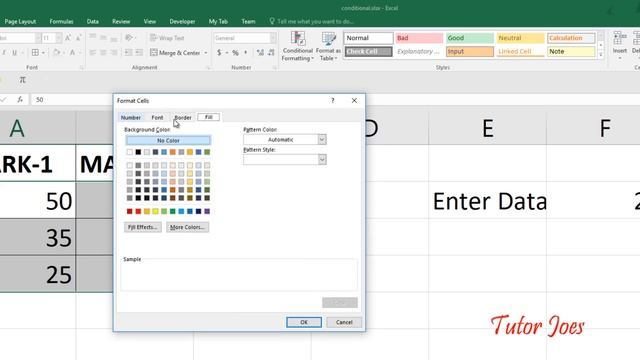Click the Align Right icon
640x360 pixels.
coord(114,53)
